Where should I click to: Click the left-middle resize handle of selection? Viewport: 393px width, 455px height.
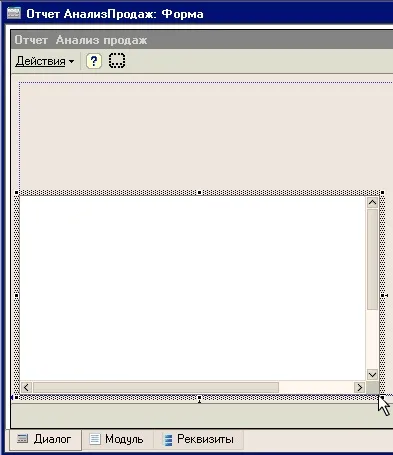[16, 295]
